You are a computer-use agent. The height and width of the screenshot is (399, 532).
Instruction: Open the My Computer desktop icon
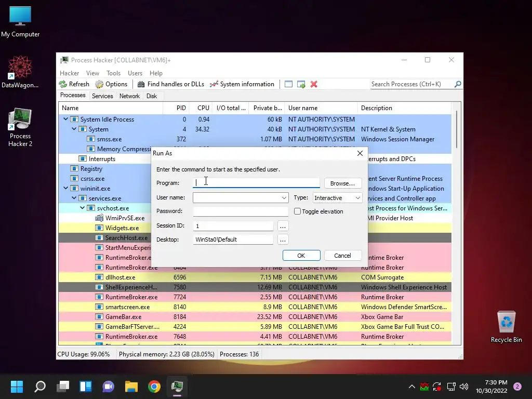tap(20, 22)
